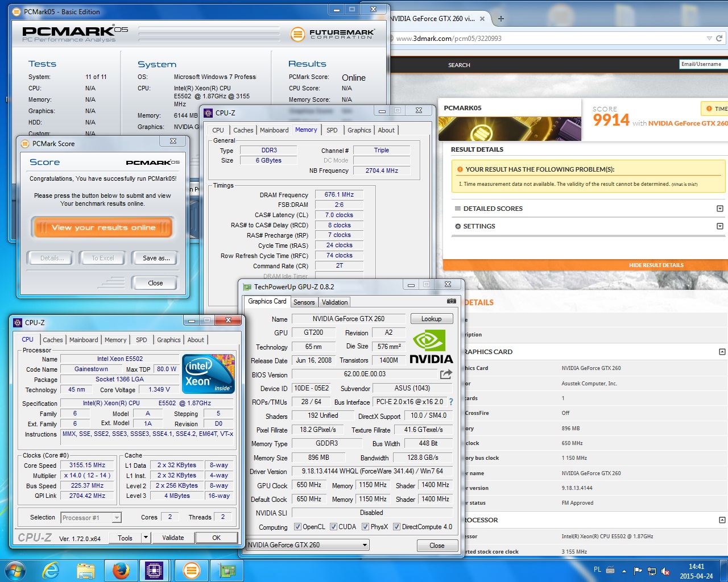Click the Validate button in CPU-Z
Viewport: 728px width, 582px height.
click(x=173, y=538)
